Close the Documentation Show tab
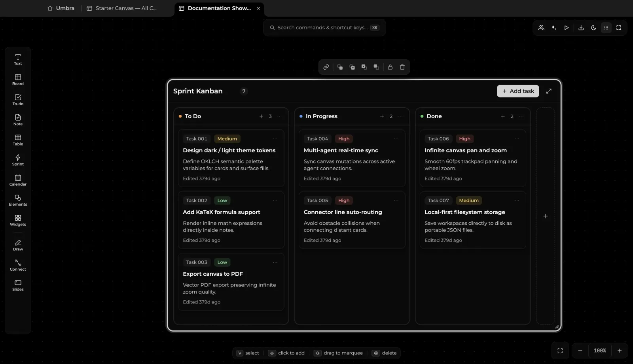633x364 pixels. [258, 8]
